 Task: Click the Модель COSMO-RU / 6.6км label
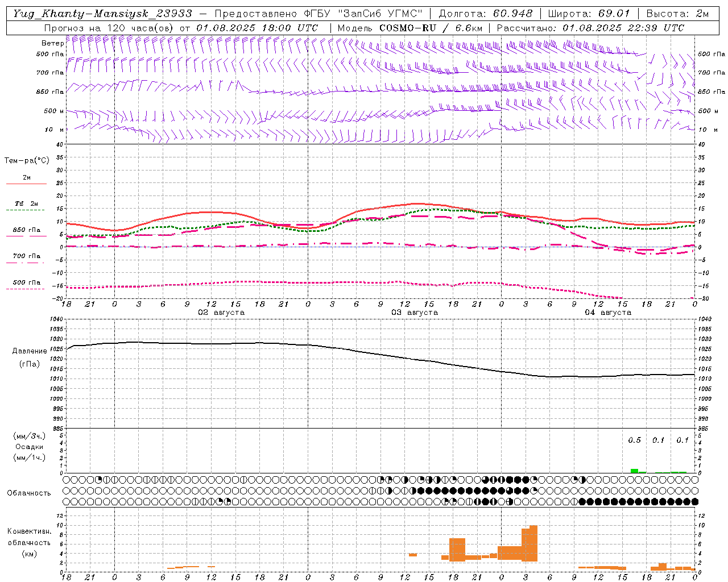pos(410,28)
